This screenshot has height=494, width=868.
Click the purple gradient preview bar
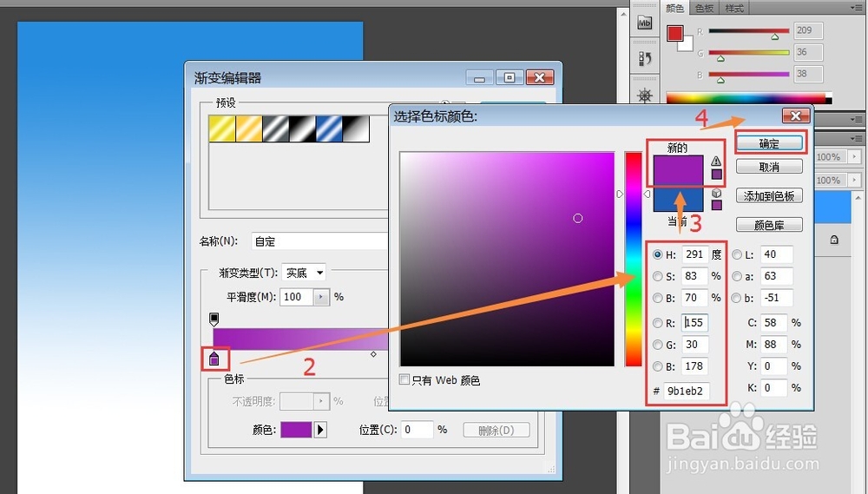(300, 339)
